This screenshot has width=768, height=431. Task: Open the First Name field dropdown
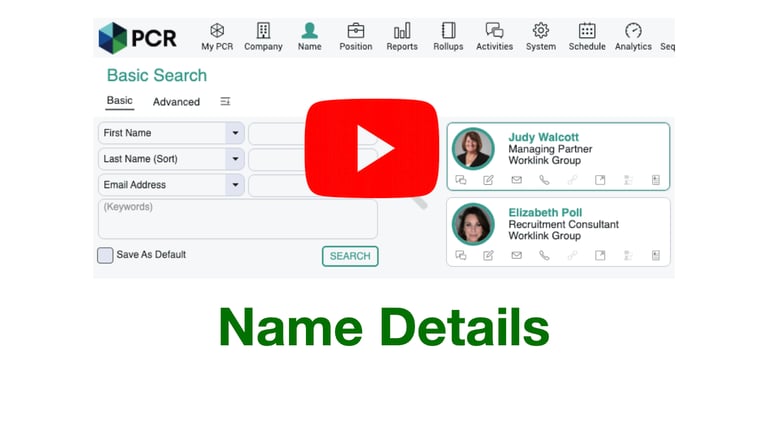coord(235,133)
